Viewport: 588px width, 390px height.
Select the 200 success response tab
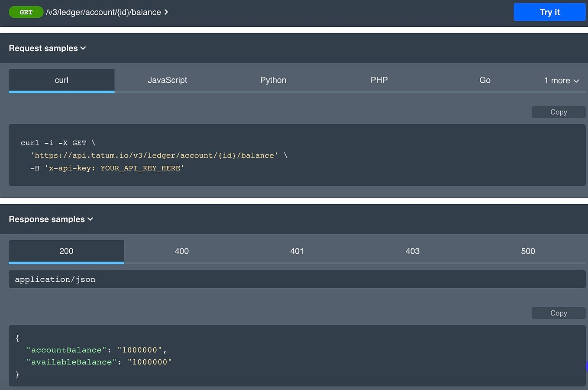coord(66,251)
